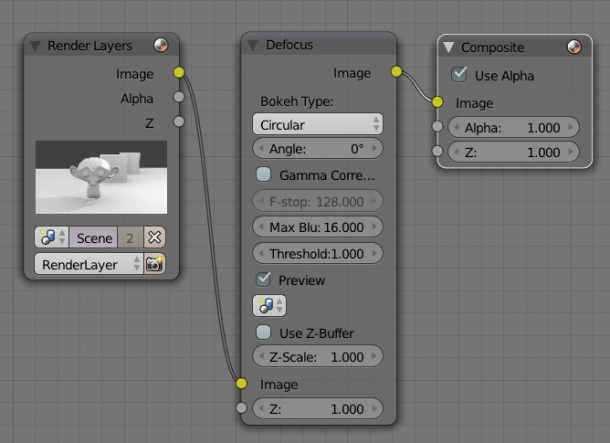Toggle the Use Z-Buffer checkbox

[264, 332]
